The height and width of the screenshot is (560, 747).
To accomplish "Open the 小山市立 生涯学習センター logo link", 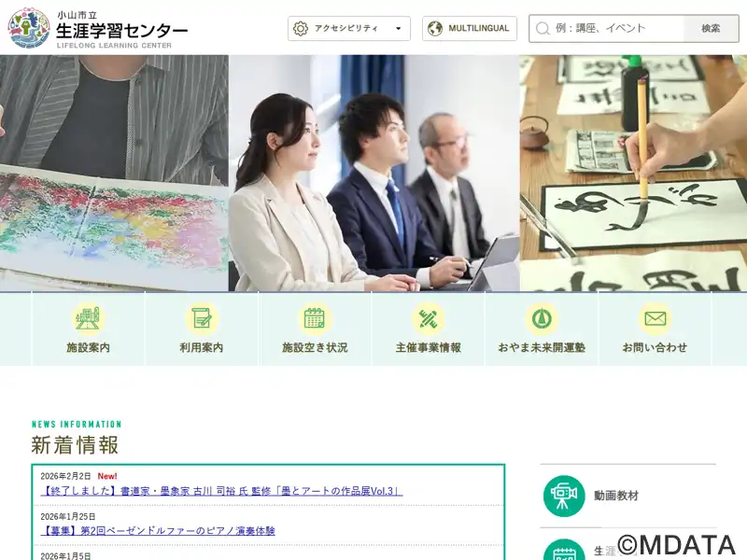I will 98,29.
